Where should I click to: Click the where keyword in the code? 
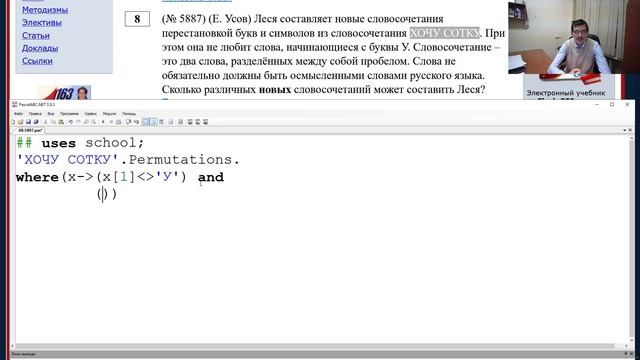point(37,177)
